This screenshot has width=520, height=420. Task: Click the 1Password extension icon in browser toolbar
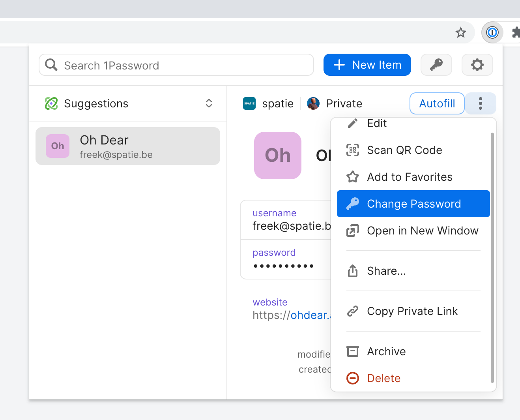(492, 32)
